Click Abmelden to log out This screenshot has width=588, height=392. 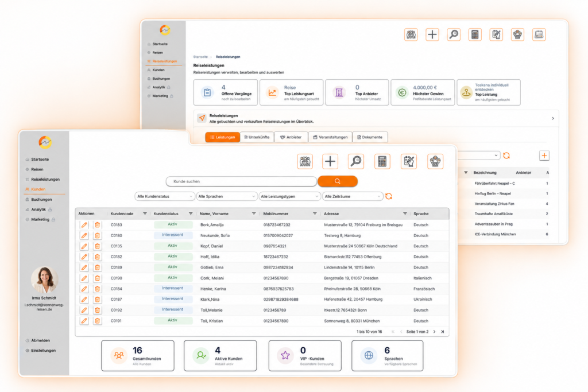pos(40,341)
